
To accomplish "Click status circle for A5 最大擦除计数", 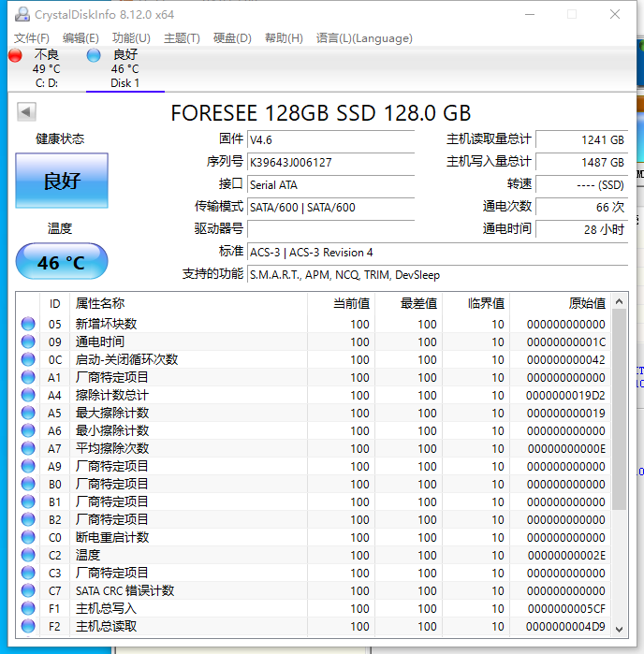I will click(28, 413).
